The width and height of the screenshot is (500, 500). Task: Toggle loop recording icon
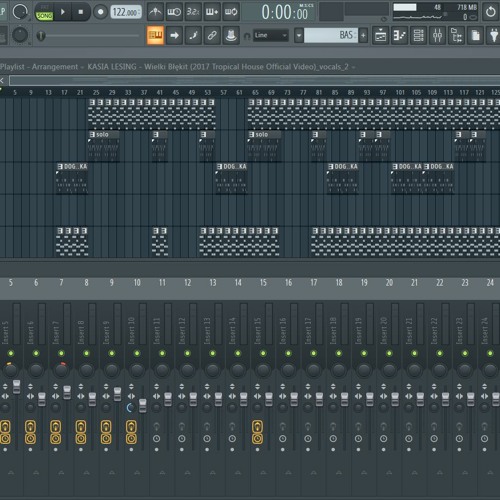click(x=231, y=12)
